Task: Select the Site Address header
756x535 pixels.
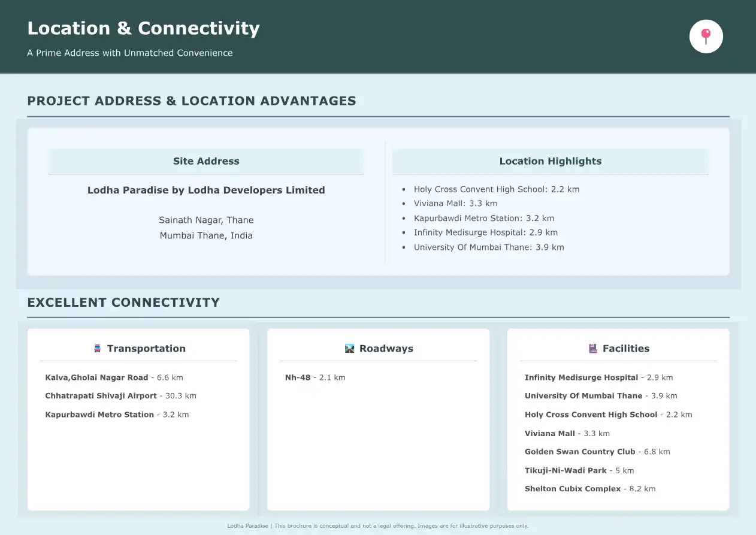Action: point(205,161)
